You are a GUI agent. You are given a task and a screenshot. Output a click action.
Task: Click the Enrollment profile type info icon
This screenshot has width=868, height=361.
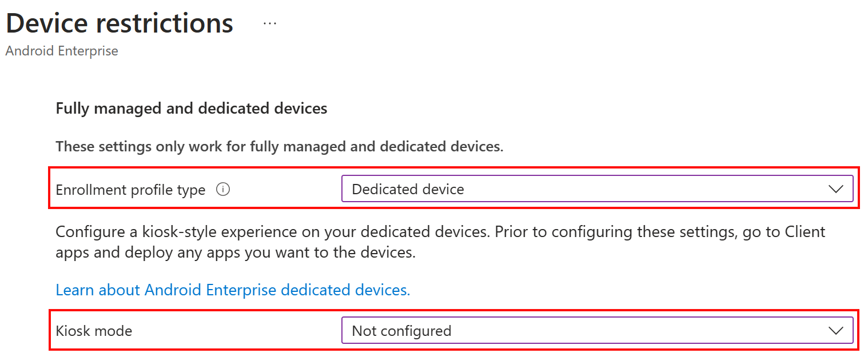pyautogui.click(x=223, y=190)
